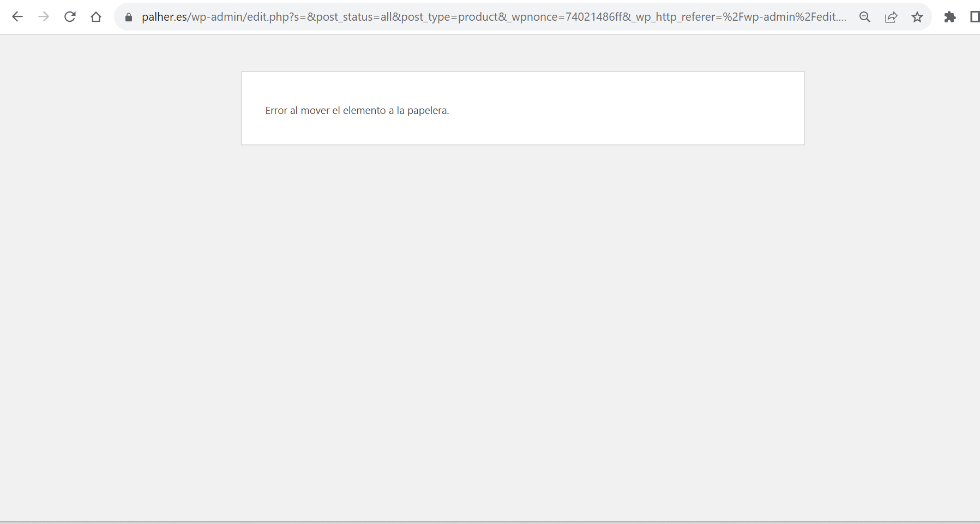Reload the current page
980x524 pixels.
(x=70, y=17)
